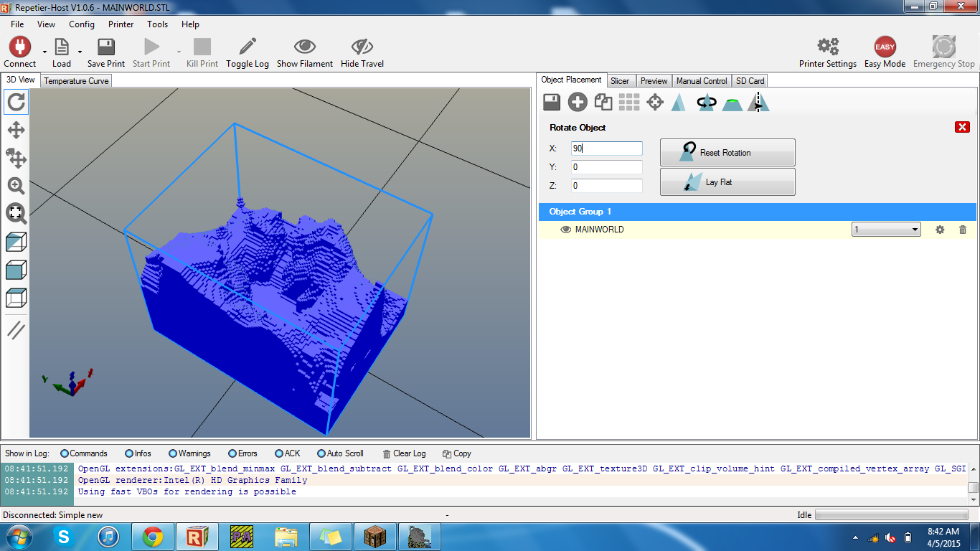
Task: Select the Rotate view tool
Action: point(16,102)
